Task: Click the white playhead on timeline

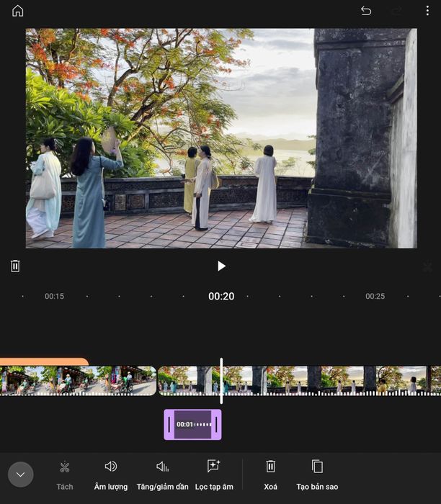Action: pyautogui.click(x=221, y=381)
